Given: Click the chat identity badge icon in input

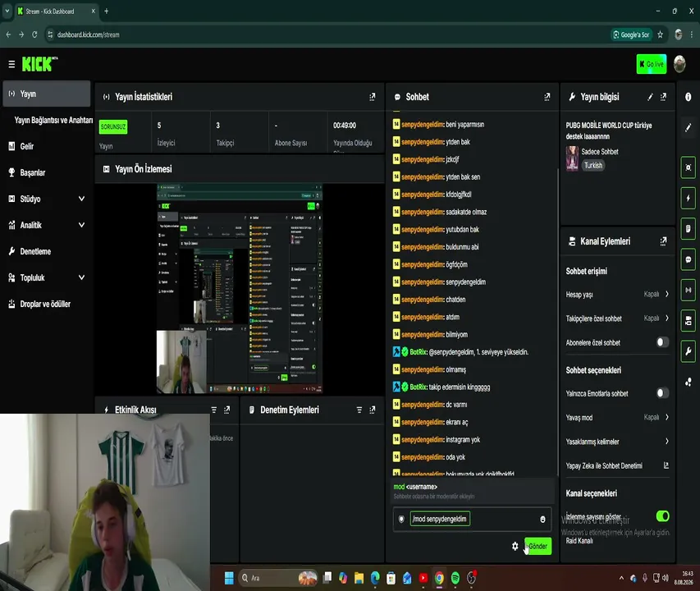Looking at the screenshot, I should coord(401,519).
